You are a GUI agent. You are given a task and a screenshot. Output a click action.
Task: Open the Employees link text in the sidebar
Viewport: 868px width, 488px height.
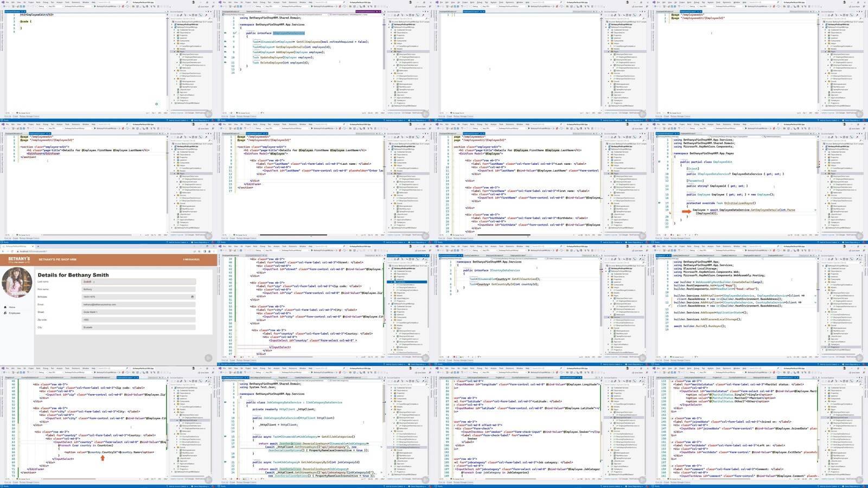click(14, 313)
